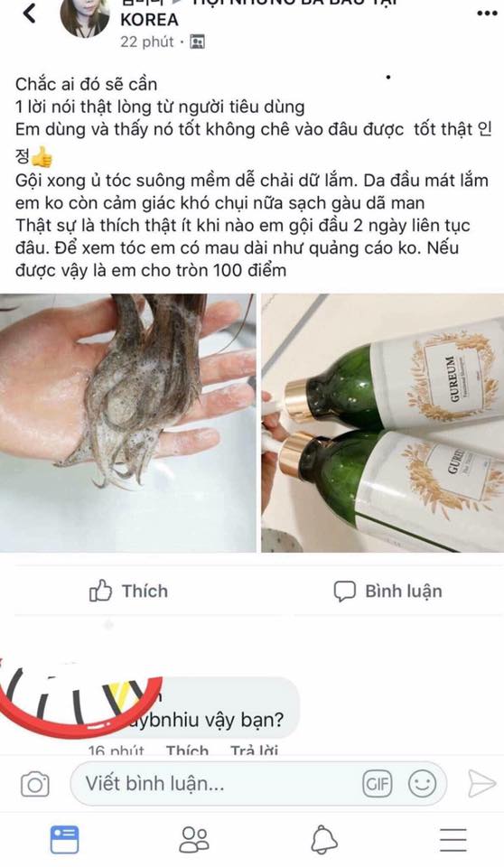Open the Gureum shampoo bottles photo
Image resolution: width=504 pixels, height=867 pixels.
click(x=382, y=423)
